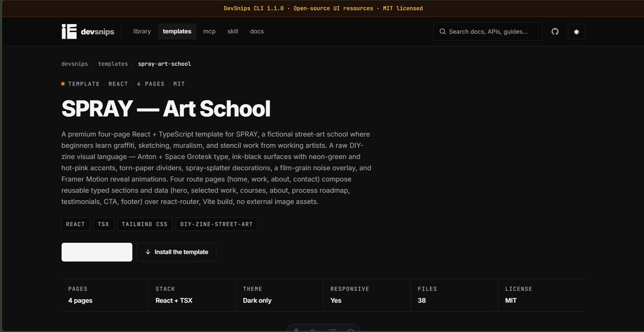Image resolution: width=644 pixels, height=332 pixels.
Task: Click the "Dark only" theme value
Action: point(257,301)
